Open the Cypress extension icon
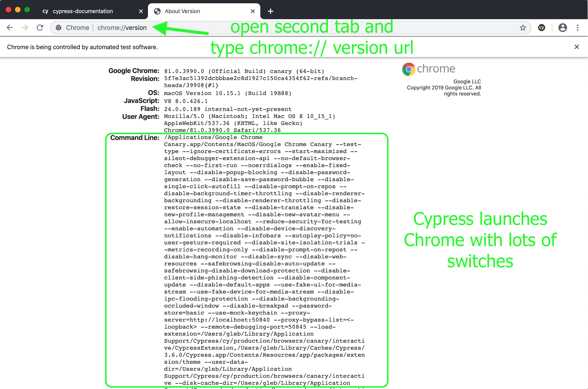The width and height of the screenshot is (588, 389). pos(542,27)
